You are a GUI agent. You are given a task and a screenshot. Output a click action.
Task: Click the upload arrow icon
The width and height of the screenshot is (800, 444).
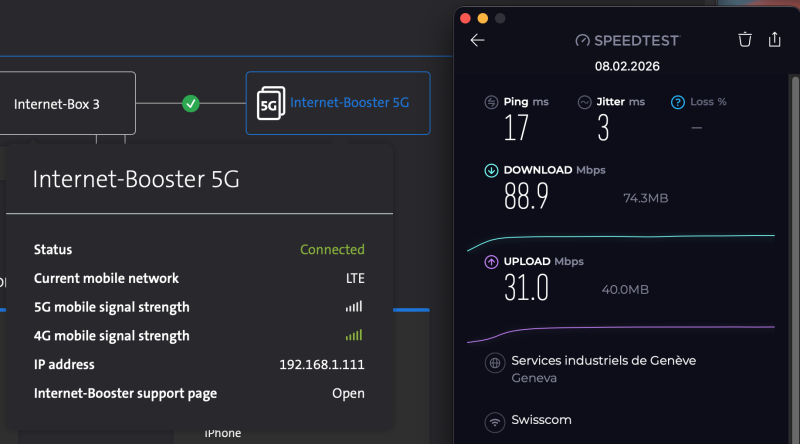pyautogui.click(x=491, y=262)
